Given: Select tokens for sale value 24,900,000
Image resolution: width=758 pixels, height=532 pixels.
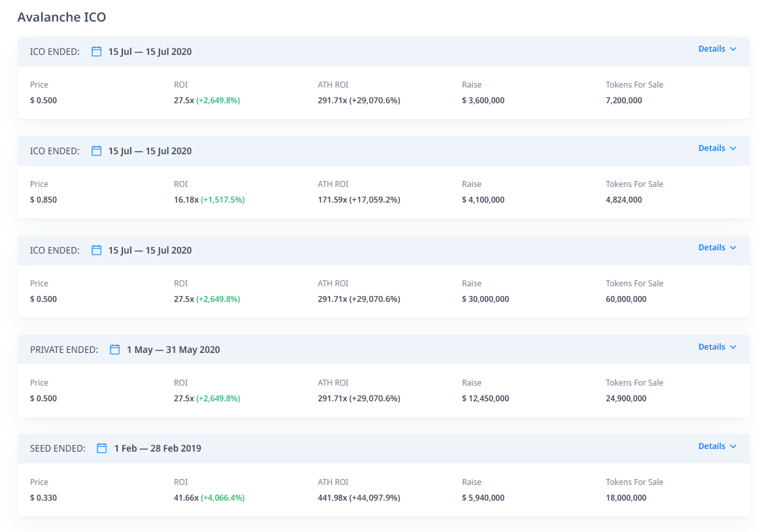Looking at the screenshot, I should click(x=626, y=398).
